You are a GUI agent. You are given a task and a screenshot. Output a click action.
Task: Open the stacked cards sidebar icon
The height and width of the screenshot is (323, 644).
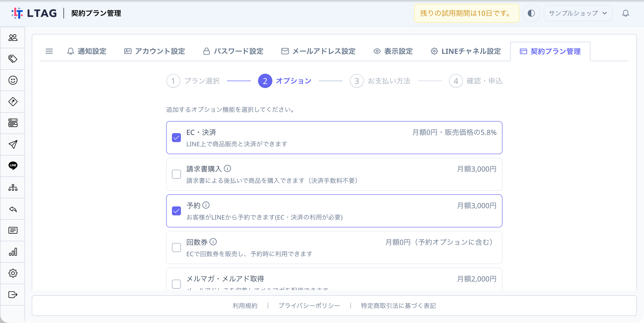point(13,123)
